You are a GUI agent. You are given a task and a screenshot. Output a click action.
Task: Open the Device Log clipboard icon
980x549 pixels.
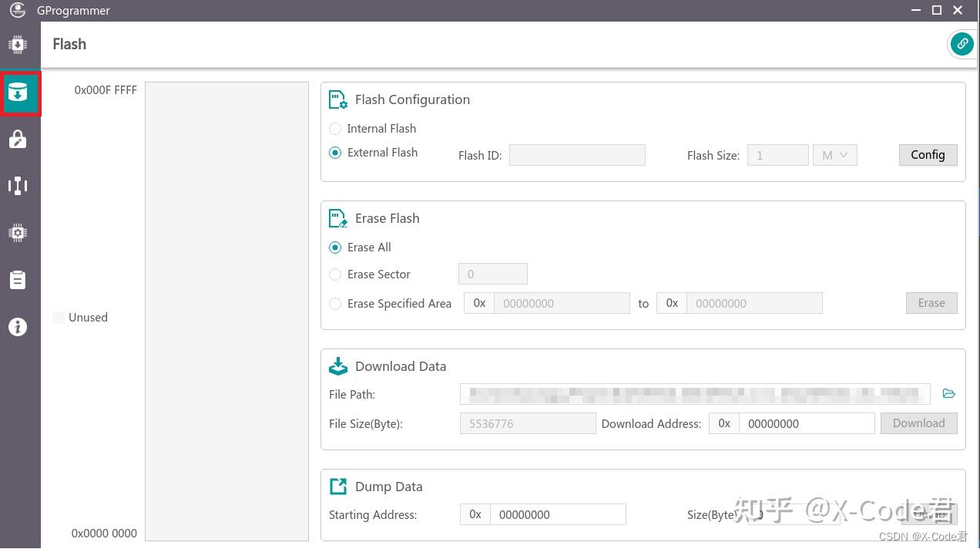18,280
